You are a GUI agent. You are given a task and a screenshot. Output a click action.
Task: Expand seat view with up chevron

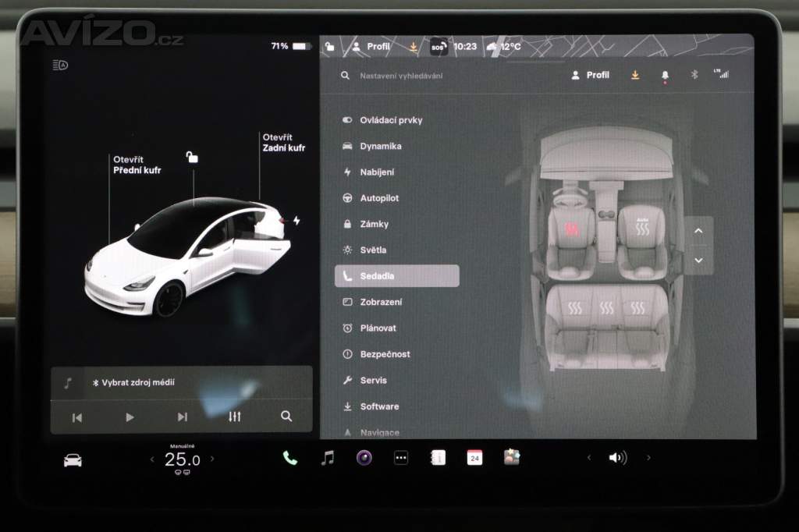click(698, 231)
